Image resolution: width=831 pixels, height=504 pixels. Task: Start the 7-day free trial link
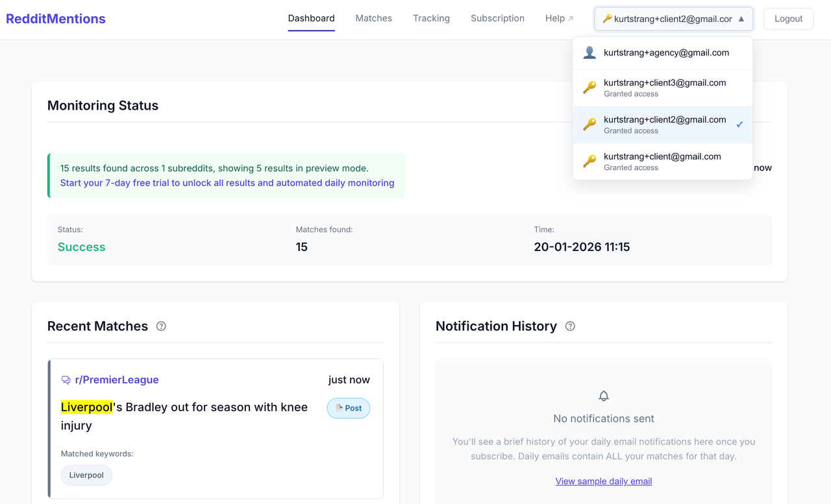[x=227, y=183]
